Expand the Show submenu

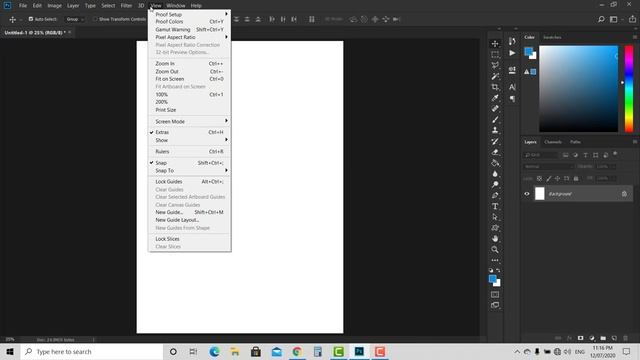point(189,140)
